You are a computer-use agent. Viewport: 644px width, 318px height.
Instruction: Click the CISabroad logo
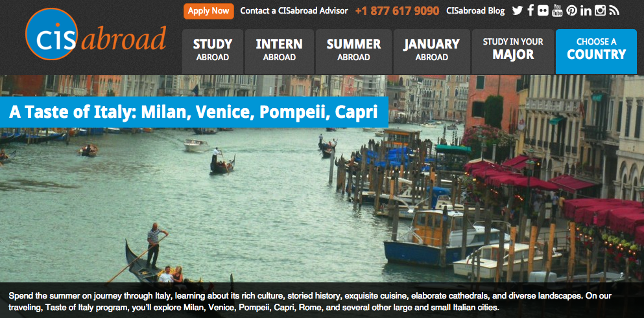coord(96,34)
